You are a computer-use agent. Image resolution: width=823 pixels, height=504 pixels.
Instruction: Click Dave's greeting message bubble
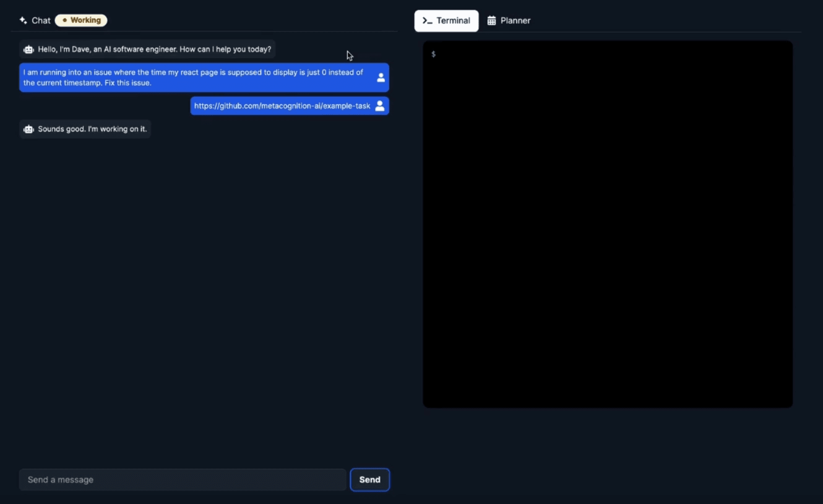[x=154, y=49]
